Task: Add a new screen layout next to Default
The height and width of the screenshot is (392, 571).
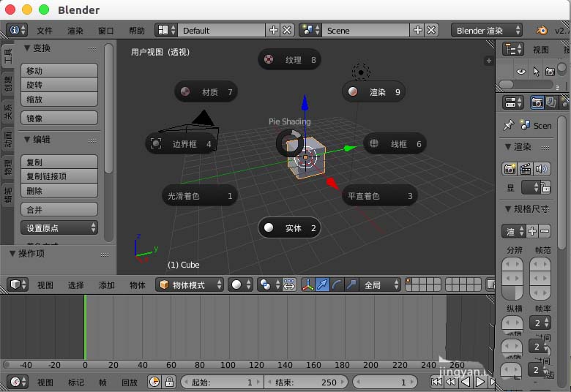Action: (x=274, y=30)
